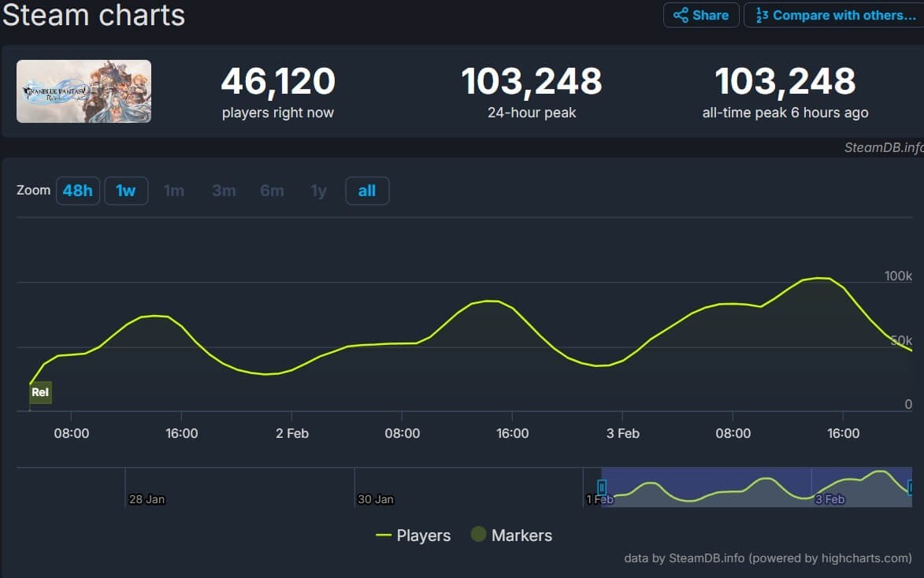Click the Granblue Fantasy game thumbnail
924x578 pixels.
point(84,91)
